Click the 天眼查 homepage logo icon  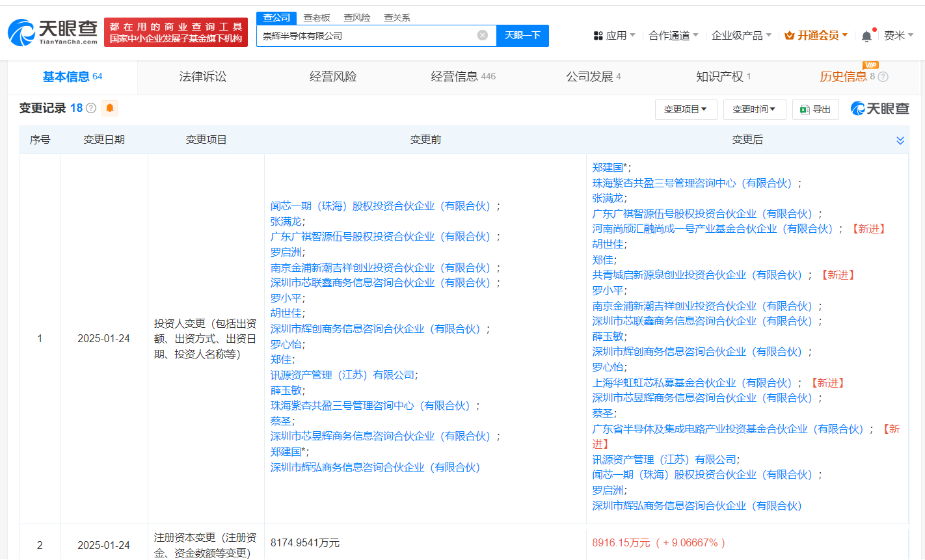click(20, 29)
